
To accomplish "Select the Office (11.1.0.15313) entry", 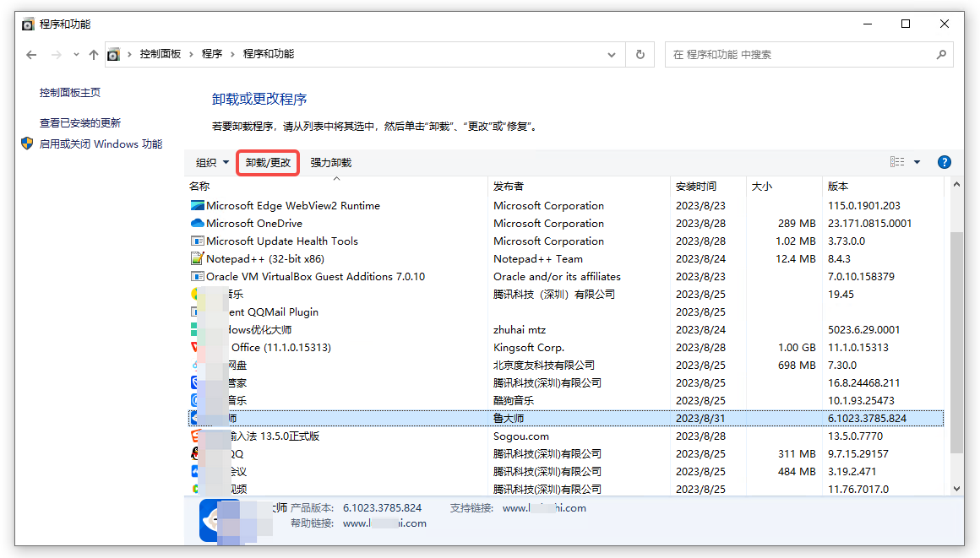I will pyautogui.click(x=566, y=348).
